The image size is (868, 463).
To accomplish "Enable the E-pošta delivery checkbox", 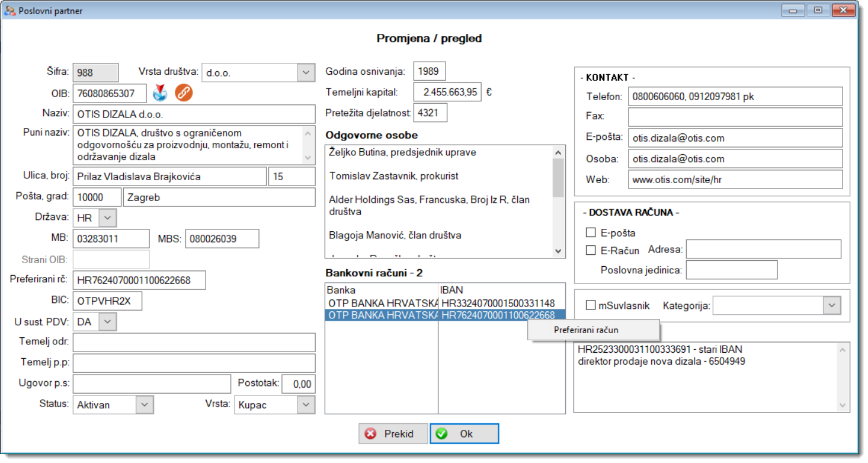I will (x=591, y=233).
